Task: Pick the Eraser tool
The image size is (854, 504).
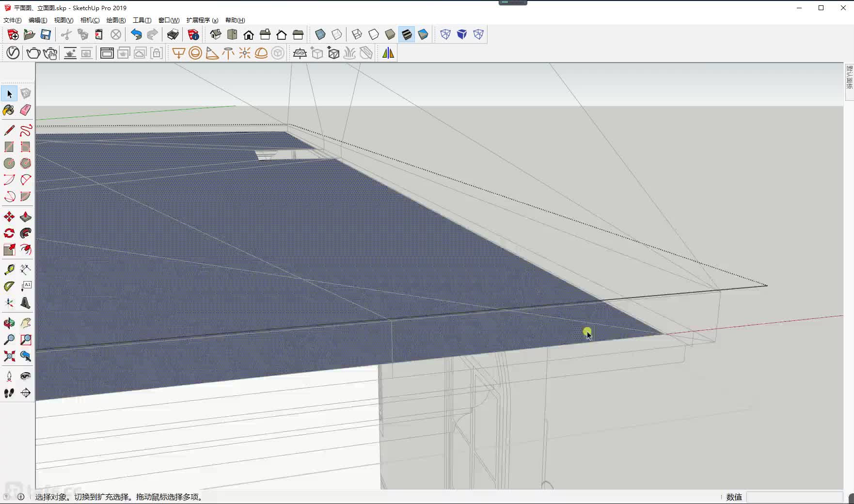Action: 26,110
